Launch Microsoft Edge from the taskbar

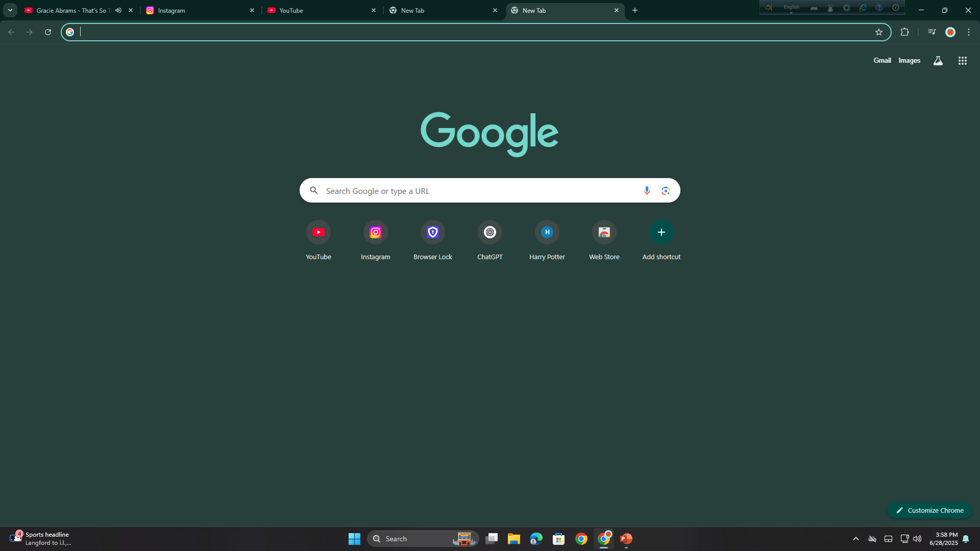tap(536, 539)
